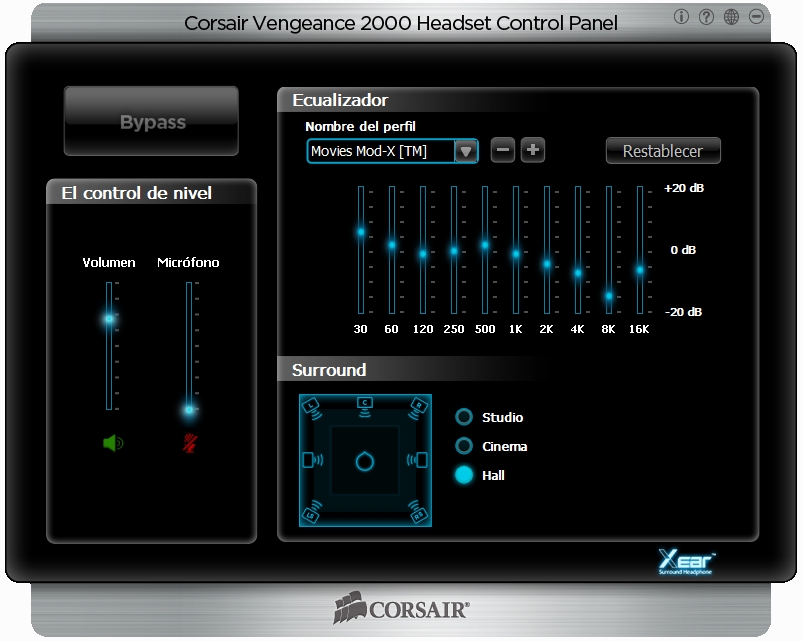Open help with the question mark icon
The width and height of the screenshot is (802, 641).
pos(707,17)
